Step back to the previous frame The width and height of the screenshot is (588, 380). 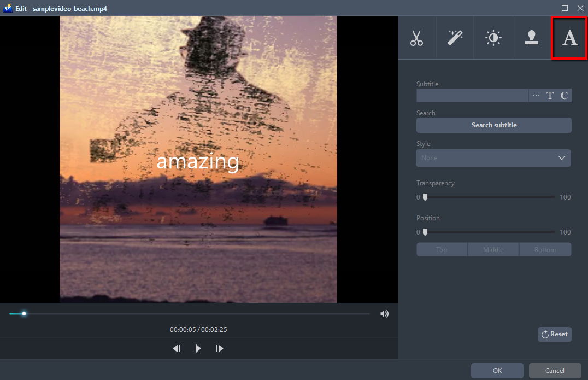point(177,349)
